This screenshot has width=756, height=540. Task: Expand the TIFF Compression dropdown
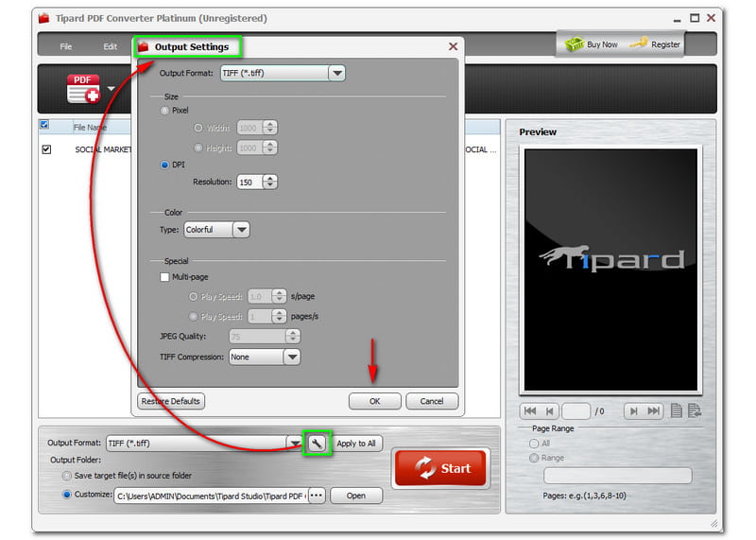coord(292,357)
